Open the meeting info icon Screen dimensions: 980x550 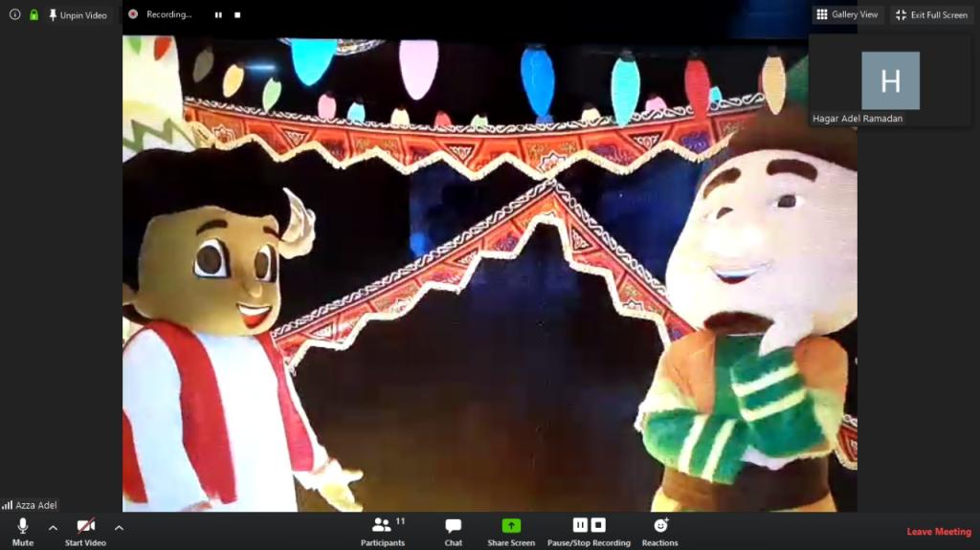[x=15, y=14]
